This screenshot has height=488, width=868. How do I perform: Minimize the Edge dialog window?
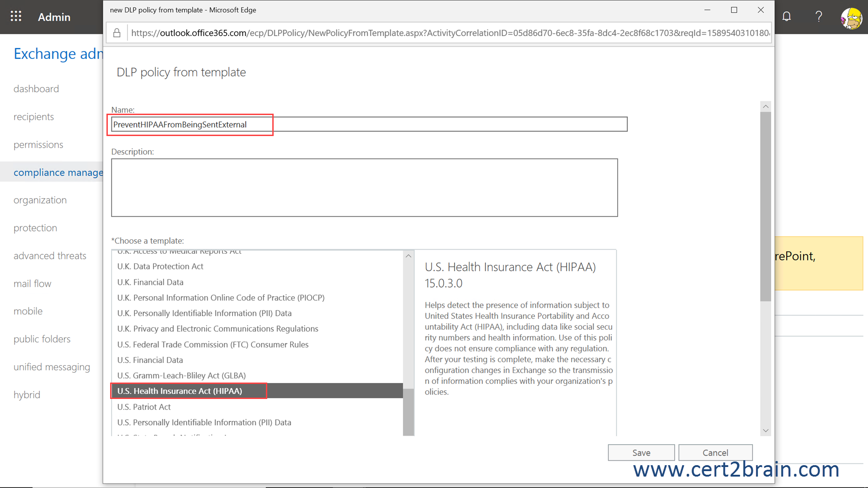(x=707, y=10)
